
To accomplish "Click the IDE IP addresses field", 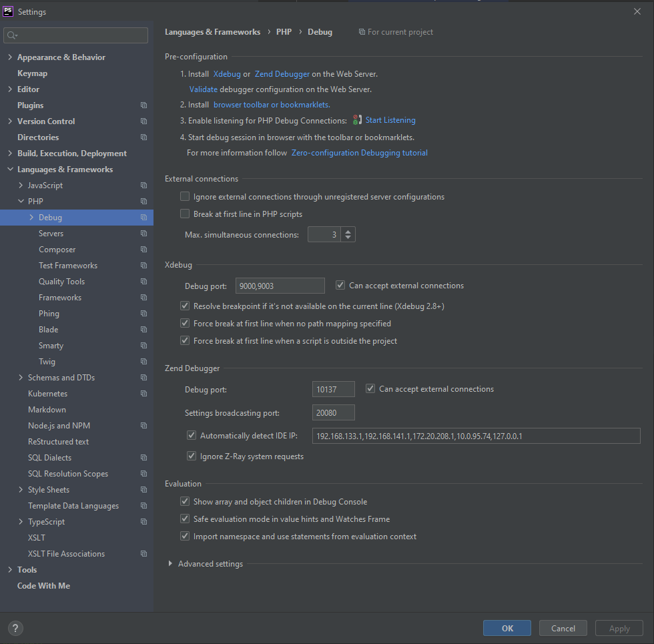I will (x=476, y=436).
